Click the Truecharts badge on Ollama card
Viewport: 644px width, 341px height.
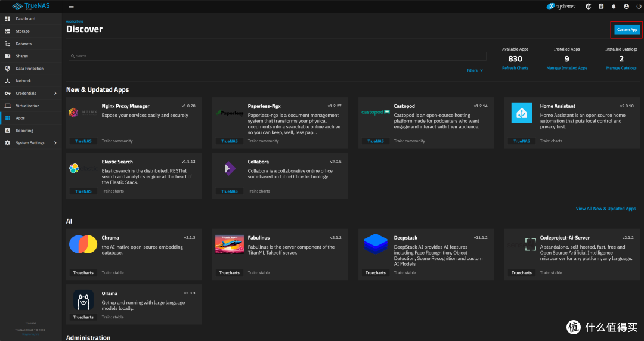click(83, 317)
